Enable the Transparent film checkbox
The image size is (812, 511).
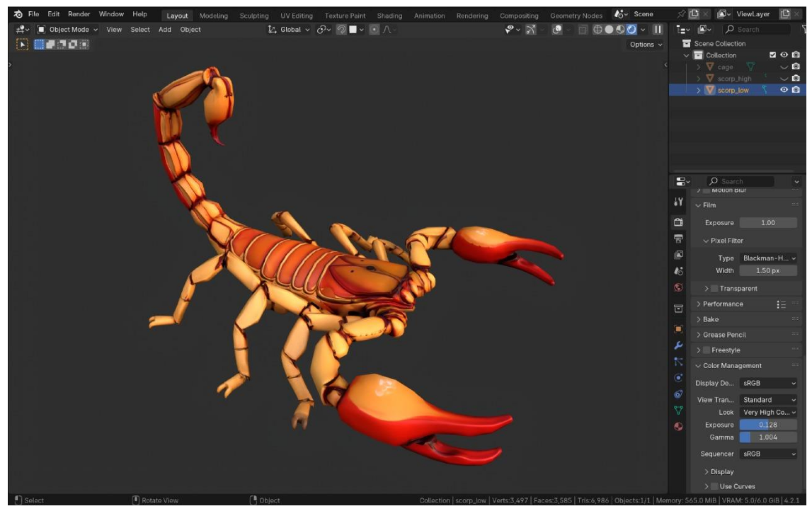point(714,288)
